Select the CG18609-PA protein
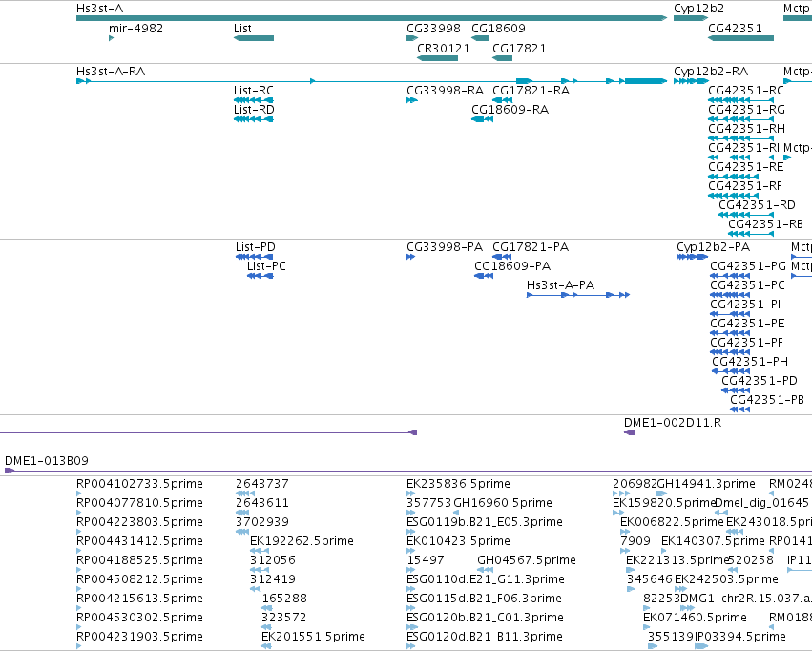 pyautogui.click(x=484, y=276)
